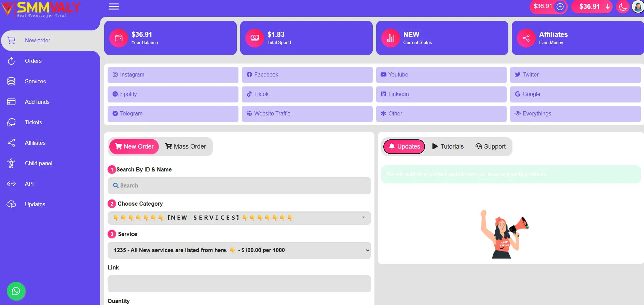Click the Your Balance wallet icon
644x305 pixels.
coord(119,38)
